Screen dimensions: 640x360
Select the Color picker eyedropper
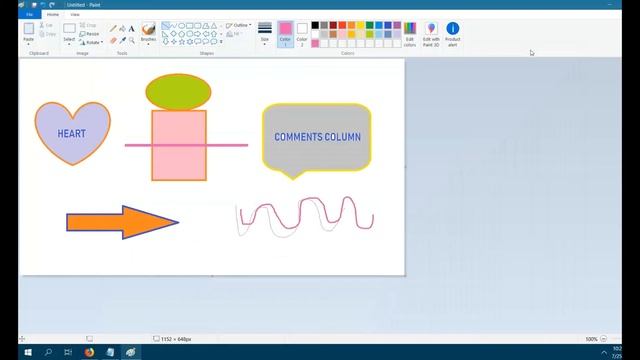122,40
